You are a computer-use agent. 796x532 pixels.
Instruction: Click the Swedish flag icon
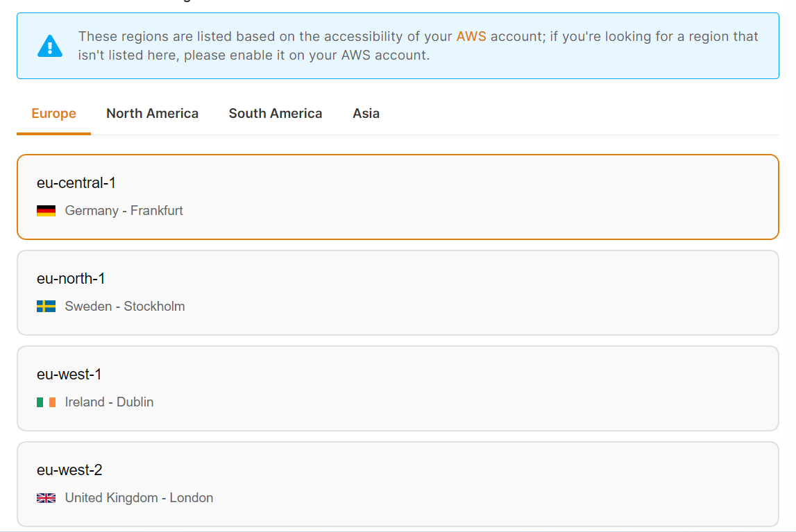(x=46, y=307)
